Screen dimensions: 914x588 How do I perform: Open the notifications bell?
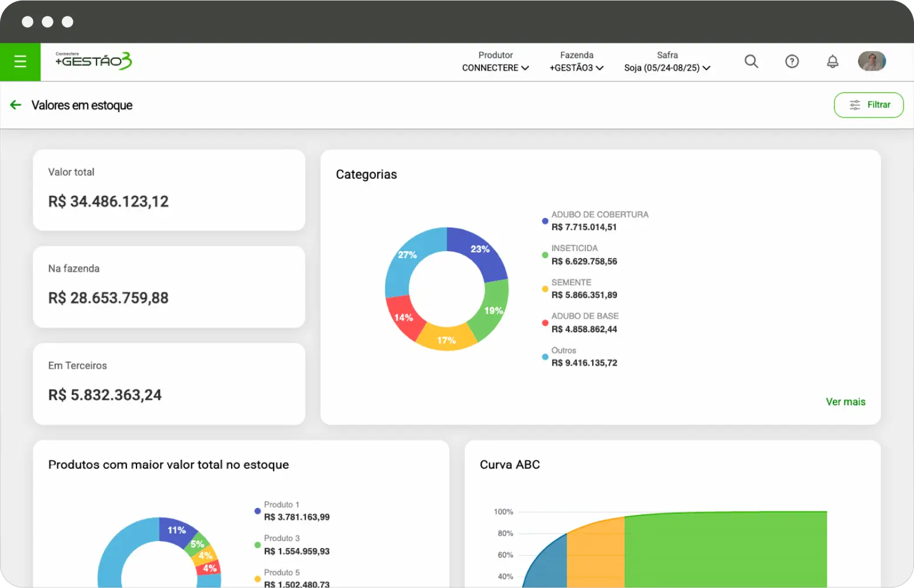pyautogui.click(x=832, y=61)
